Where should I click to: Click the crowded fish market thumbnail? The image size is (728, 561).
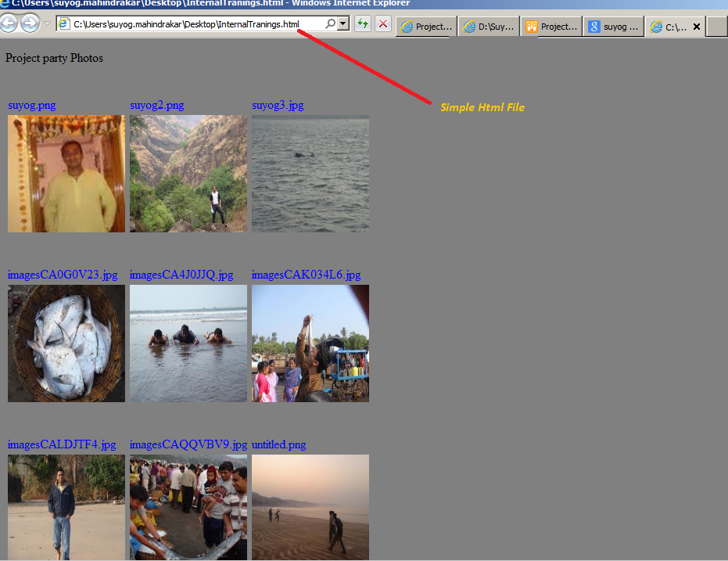188,507
